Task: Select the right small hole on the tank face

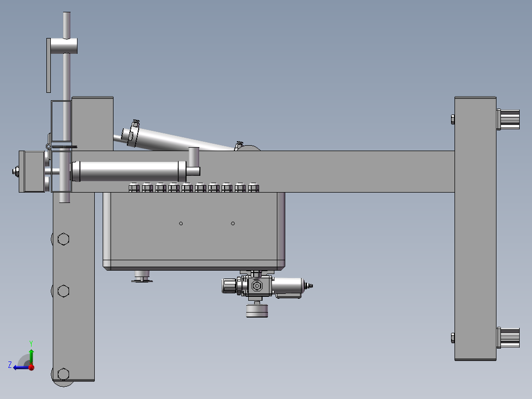Action: tap(233, 223)
